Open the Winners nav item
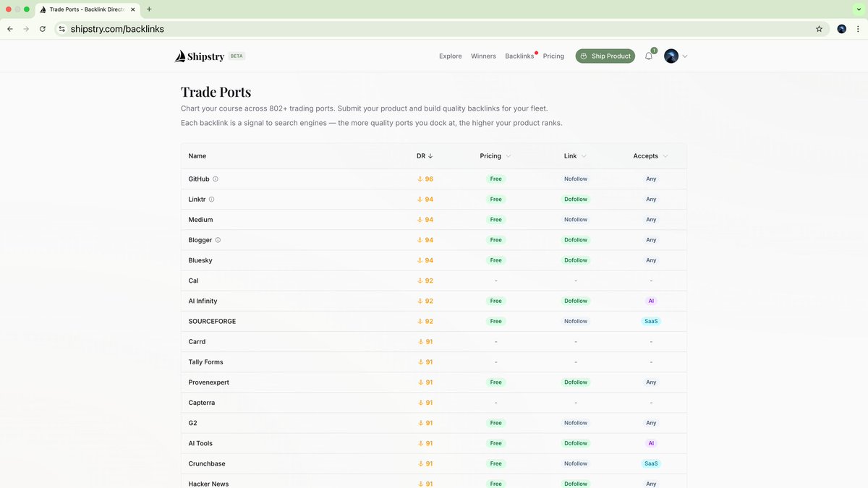This screenshot has height=488, width=868. (x=483, y=56)
